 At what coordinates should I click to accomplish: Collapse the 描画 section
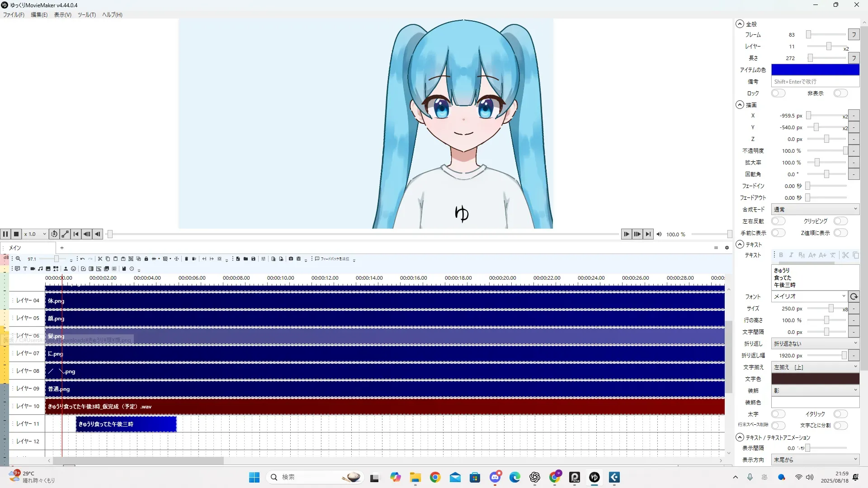point(740,105)
